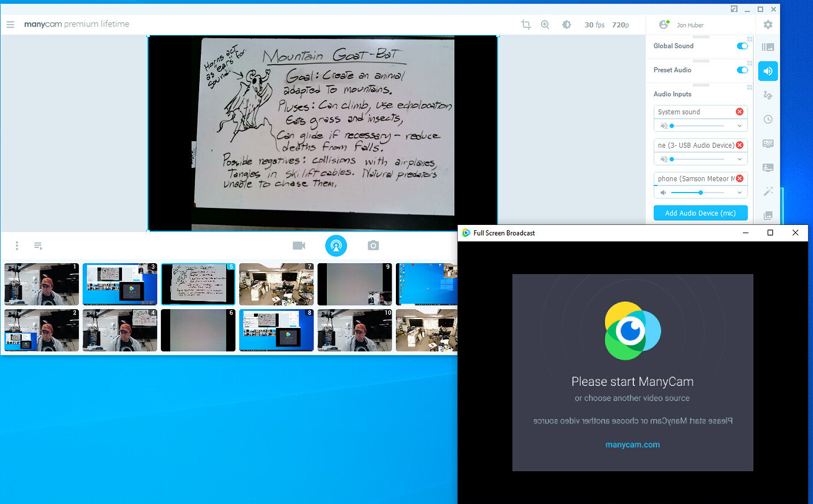Select the draw tool in the right sidebar
Screen dimensions: 813x504
pos(768,95)
